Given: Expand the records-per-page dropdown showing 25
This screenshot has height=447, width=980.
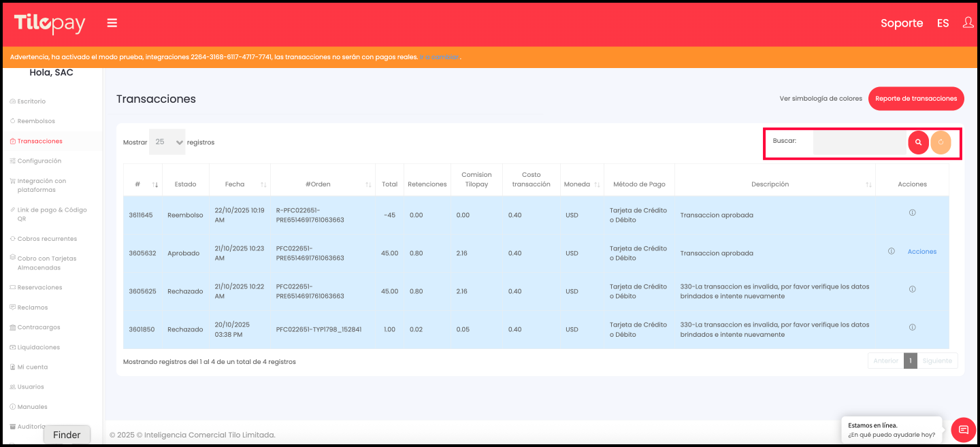Looking at the screenshot, I should tap(167, 142).
